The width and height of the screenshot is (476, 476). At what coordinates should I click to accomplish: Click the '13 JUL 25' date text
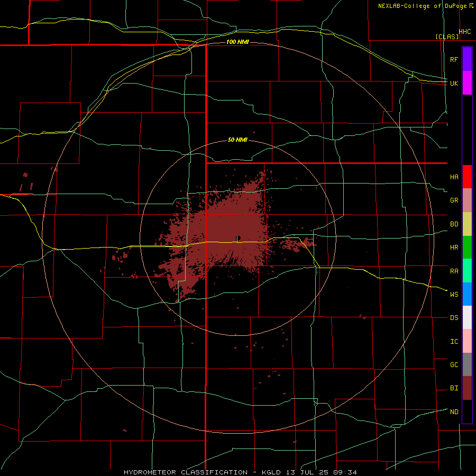point(307,472)
